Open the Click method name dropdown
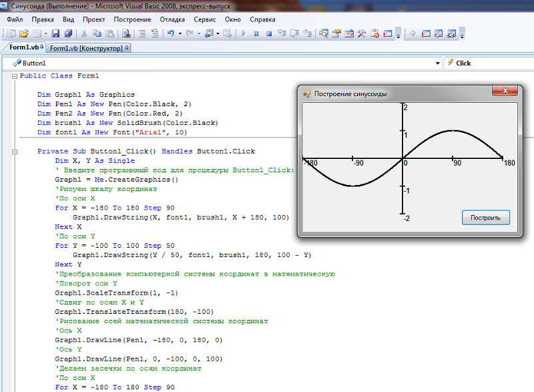This screenshot has height=392, width=534. click(489, 63)
